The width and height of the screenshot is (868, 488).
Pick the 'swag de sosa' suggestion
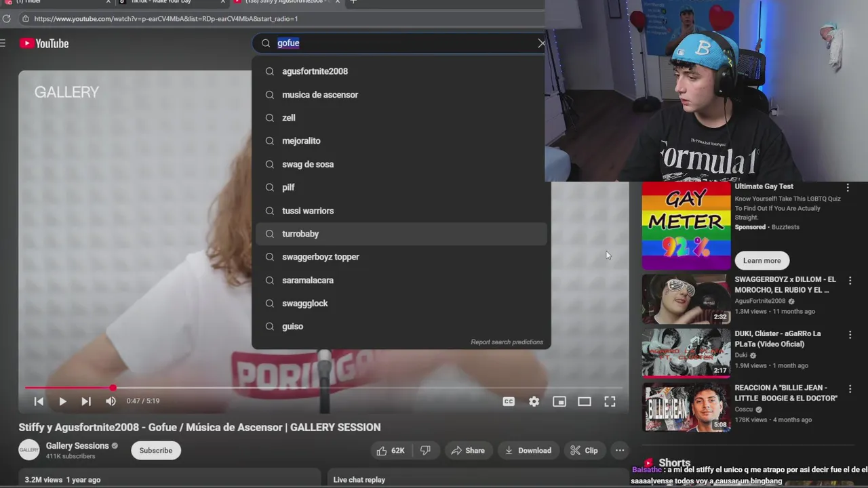(x=401, y=164)
